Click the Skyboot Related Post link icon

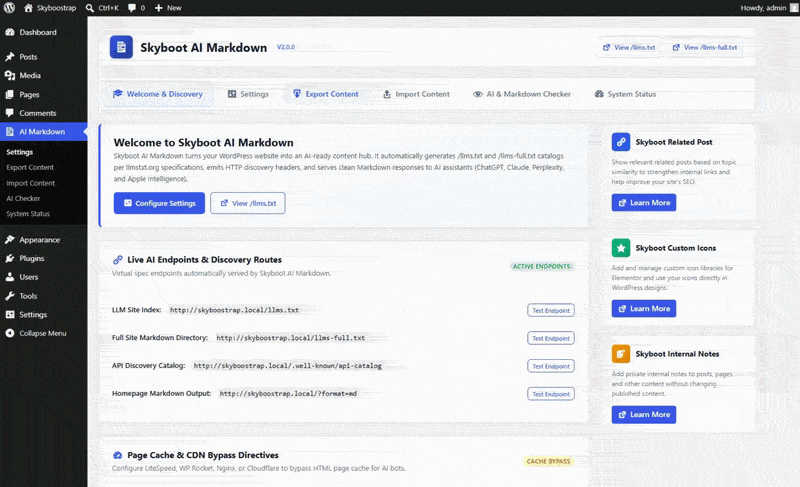point(621,142)
